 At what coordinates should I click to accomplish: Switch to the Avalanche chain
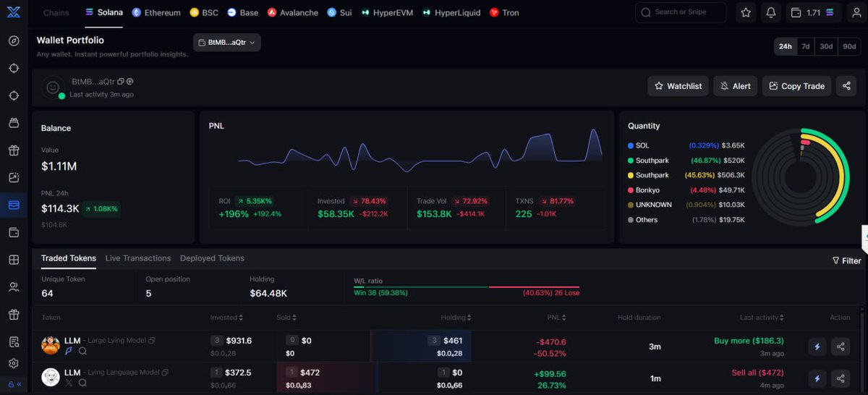tap(293, 12)
